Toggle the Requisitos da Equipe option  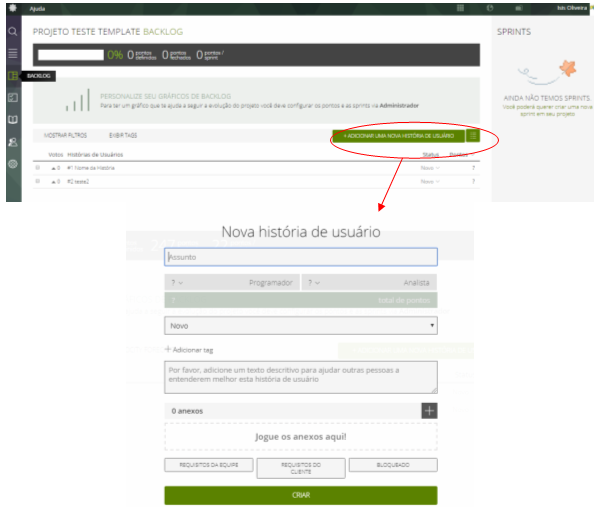pos(208,466)
